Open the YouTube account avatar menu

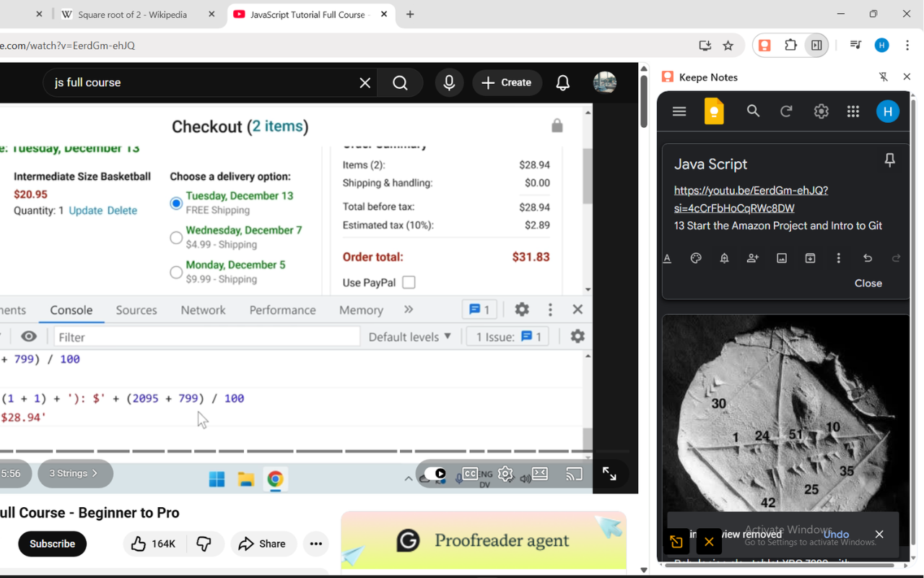tap(605, 82)
